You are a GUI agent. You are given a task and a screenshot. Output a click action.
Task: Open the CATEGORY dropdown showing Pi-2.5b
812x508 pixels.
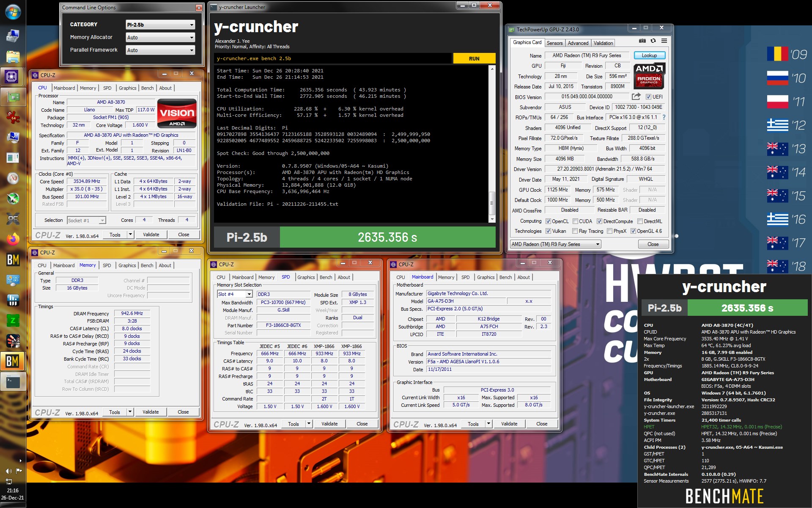coord(160,25)
